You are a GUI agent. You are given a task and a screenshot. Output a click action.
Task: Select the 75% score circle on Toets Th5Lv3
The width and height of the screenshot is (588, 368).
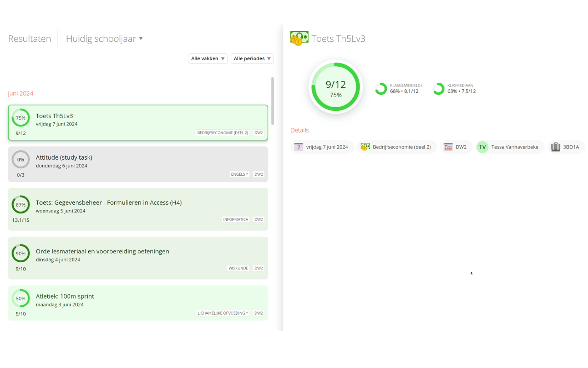coord(21,118)
